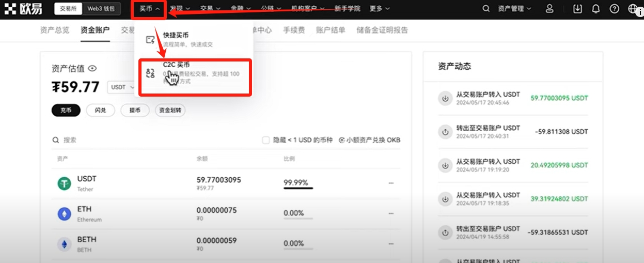Expand the 资产管理 dropdown

(514, 9)
